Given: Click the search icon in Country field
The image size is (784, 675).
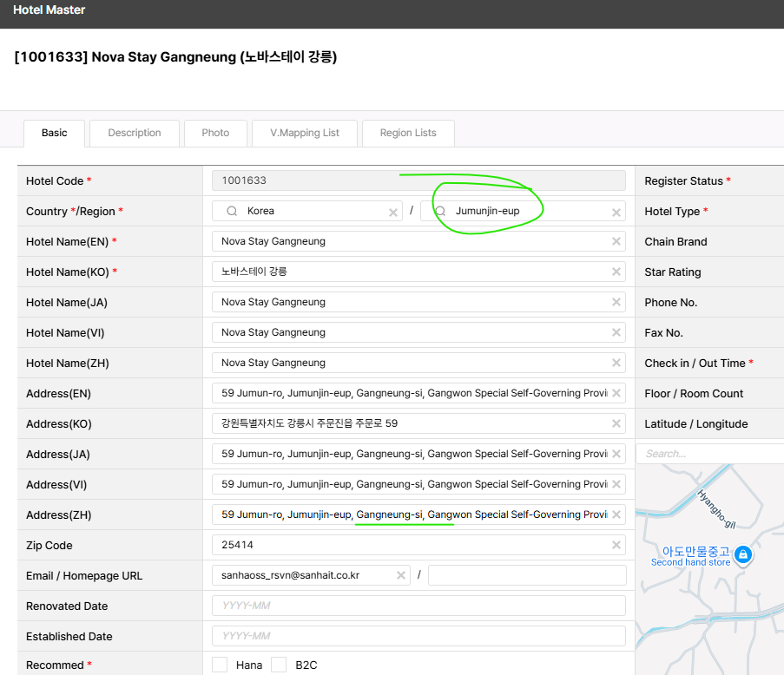Looking at the screenshot, I should [232, 211].
